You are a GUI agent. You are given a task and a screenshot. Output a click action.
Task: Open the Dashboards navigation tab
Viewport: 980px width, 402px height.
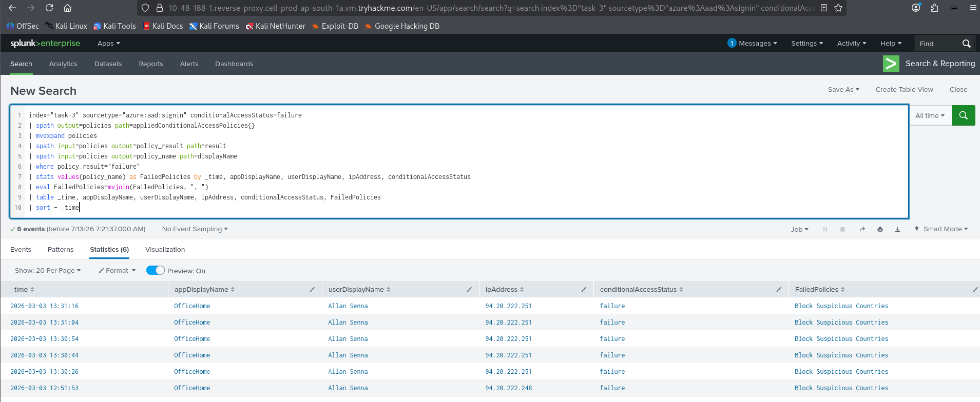click(x=234, y=64)
